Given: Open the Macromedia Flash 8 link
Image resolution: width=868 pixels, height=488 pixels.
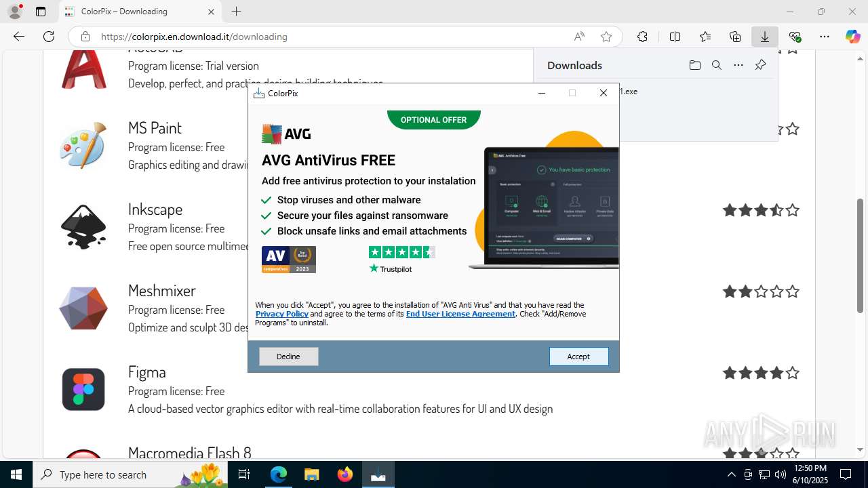Looking at the screenshot, I should point(190,452).
